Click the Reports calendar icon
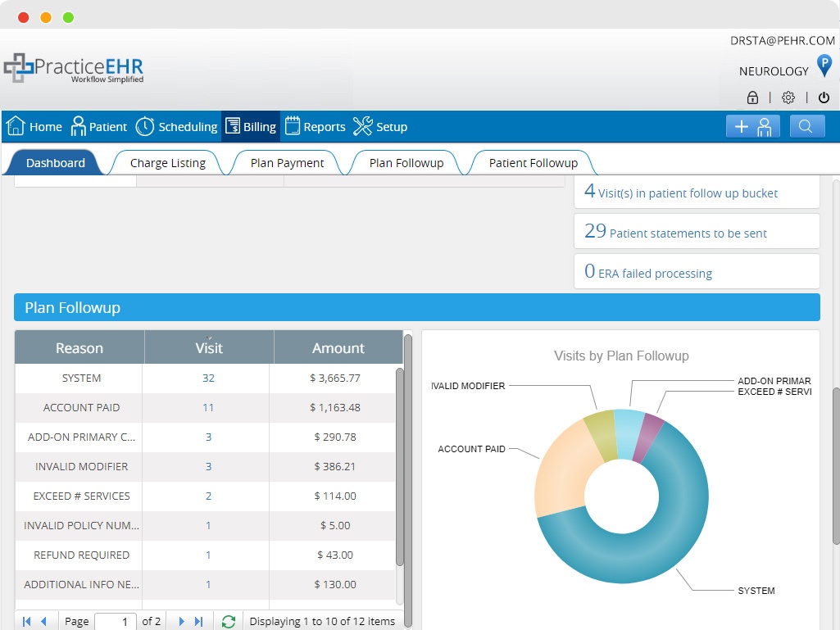This screenshot has width=840, height=630. click(x=292, y=126)
